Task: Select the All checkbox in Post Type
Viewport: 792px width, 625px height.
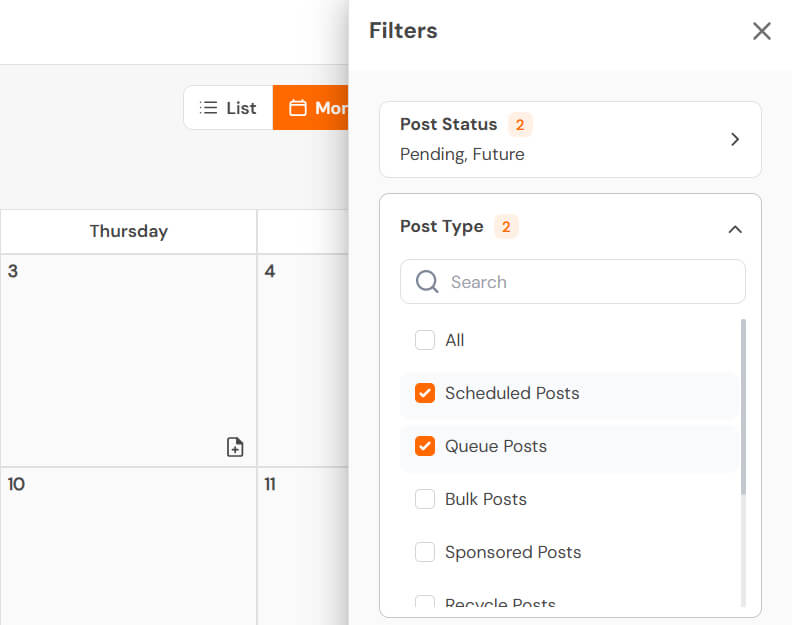Action: [425, 340]
